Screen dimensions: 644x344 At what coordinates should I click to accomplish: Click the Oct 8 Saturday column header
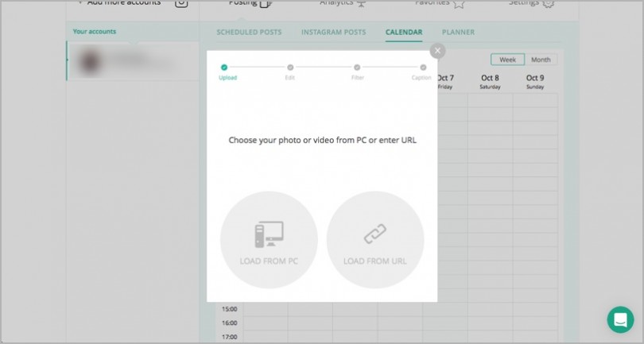(491, 82)
